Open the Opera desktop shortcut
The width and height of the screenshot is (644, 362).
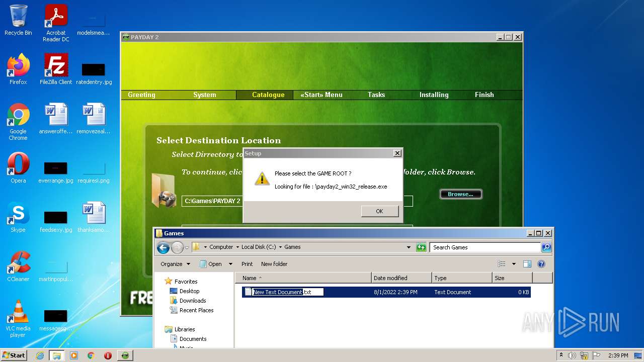pos(18,167)
